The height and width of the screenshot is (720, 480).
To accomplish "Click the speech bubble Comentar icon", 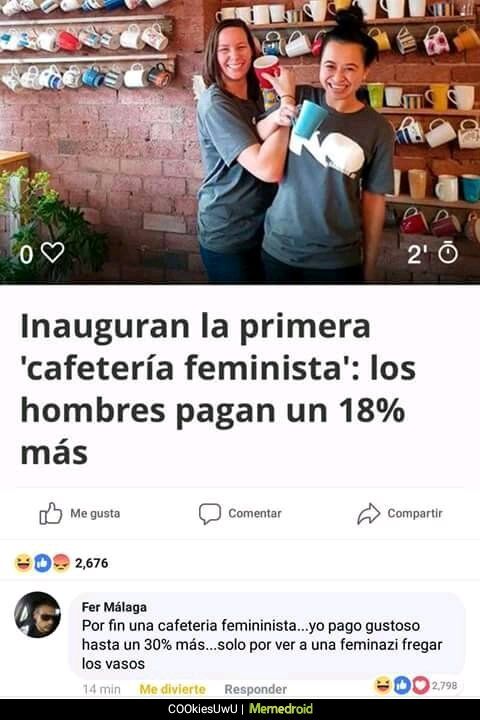I will click(209, 514).
